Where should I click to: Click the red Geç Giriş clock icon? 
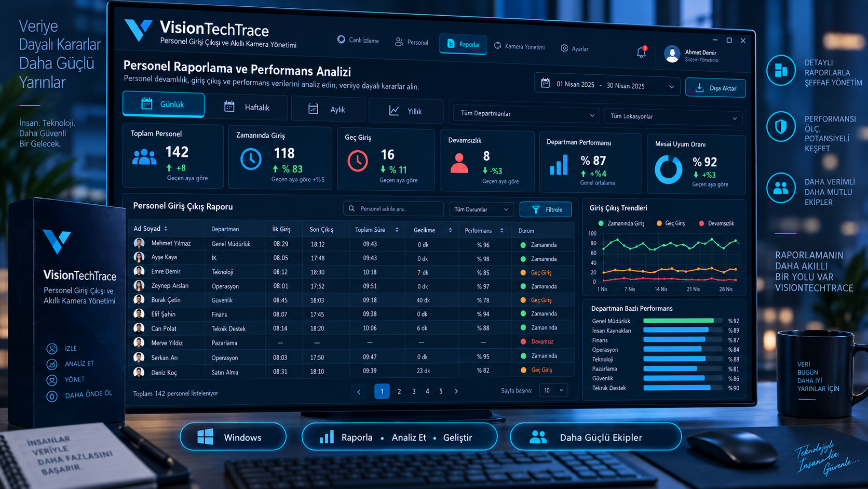pyautogui.click(x=358, y=161)
